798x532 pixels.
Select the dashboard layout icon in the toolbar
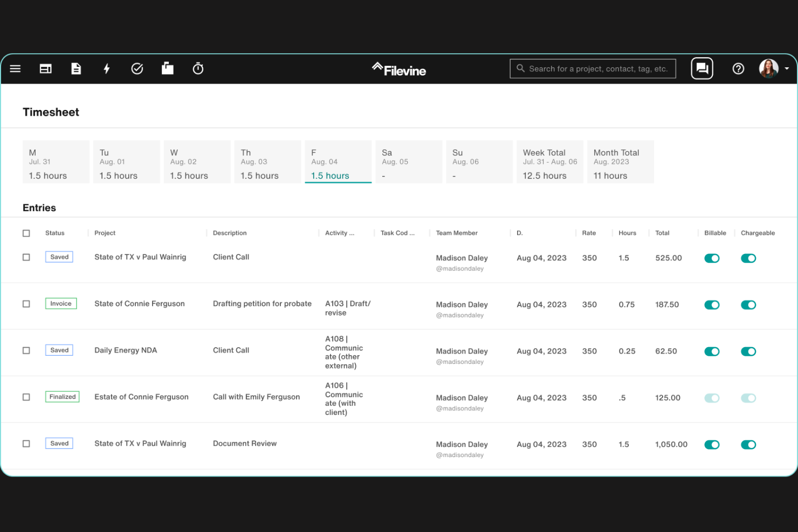(45, 68)
